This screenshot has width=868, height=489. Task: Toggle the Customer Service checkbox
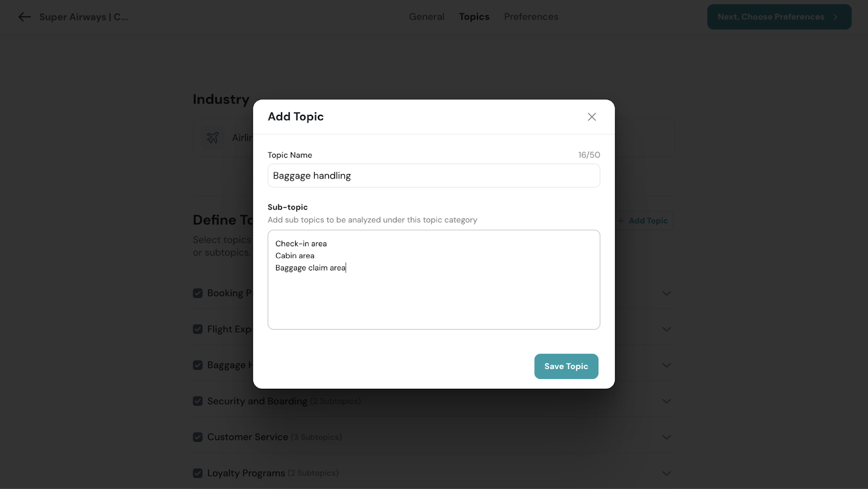coord(198,437)
